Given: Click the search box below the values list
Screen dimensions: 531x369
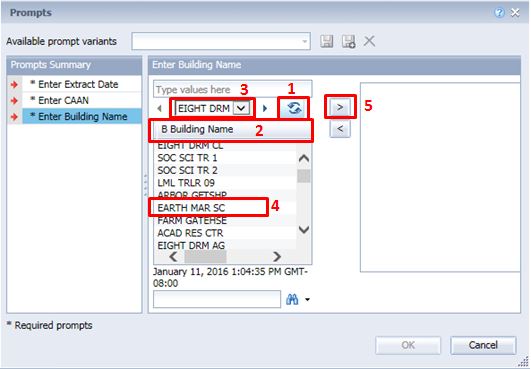Looking at the screenshot, I should coord(217,299).
